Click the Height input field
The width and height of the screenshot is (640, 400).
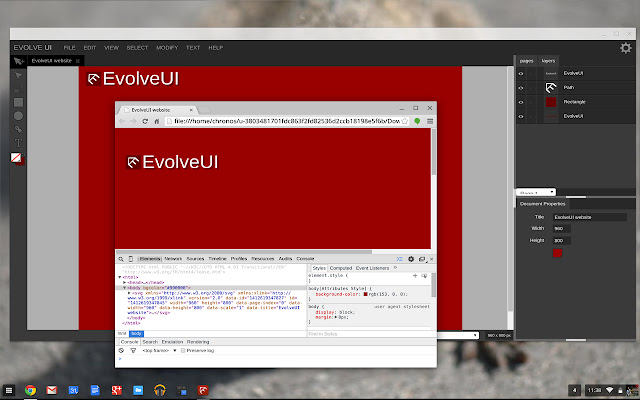point(562,241)
